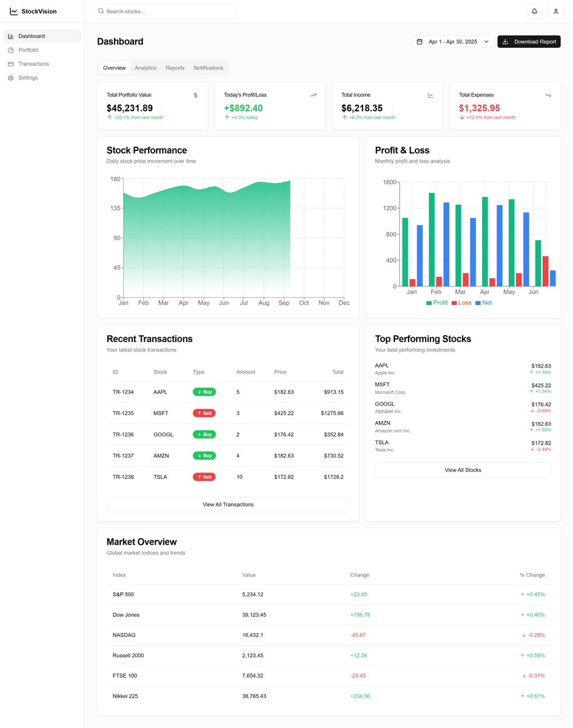Focus the Search stocks input field
Image resolution: width=573 pixels, height=728 pixels.
[165, 11]
